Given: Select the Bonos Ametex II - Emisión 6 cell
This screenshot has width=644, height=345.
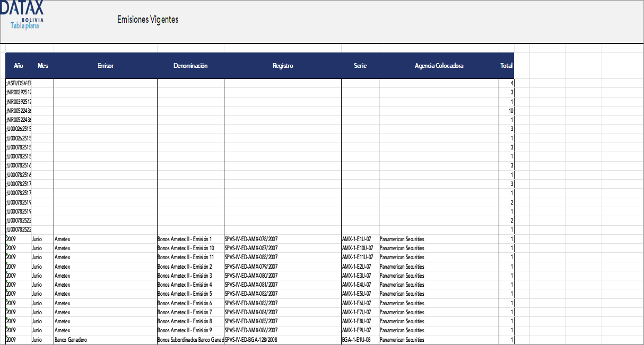Looking at the screenshot, I should tap(190, 303).
